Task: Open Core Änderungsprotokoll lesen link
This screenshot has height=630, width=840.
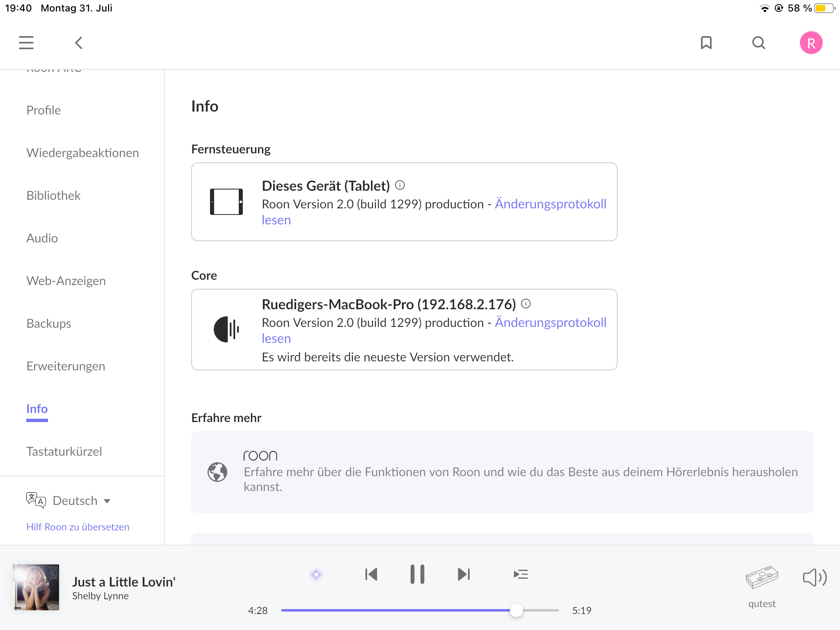Action: click(x=550, y=322)
